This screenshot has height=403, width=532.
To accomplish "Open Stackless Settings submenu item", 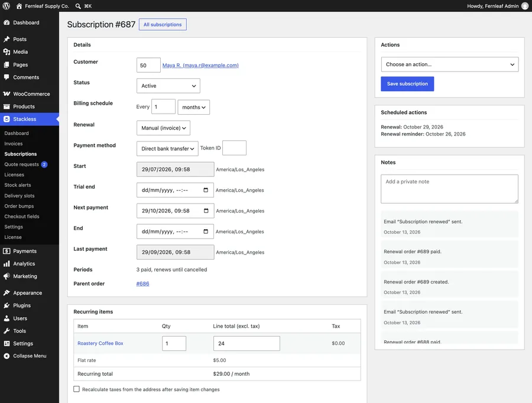I will pyautogui.click(x=14, y=227).
